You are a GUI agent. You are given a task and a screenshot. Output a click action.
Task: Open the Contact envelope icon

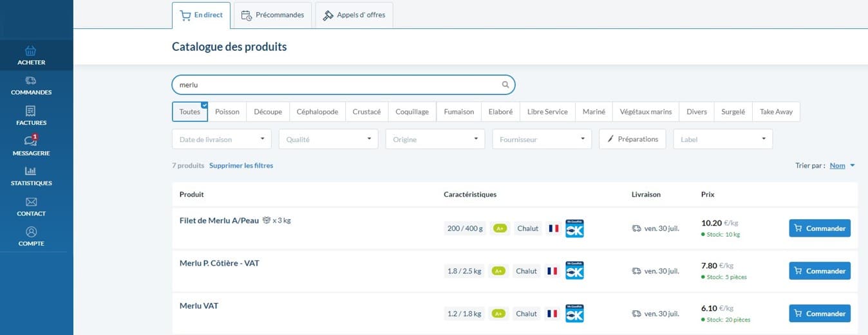(31, 202)
